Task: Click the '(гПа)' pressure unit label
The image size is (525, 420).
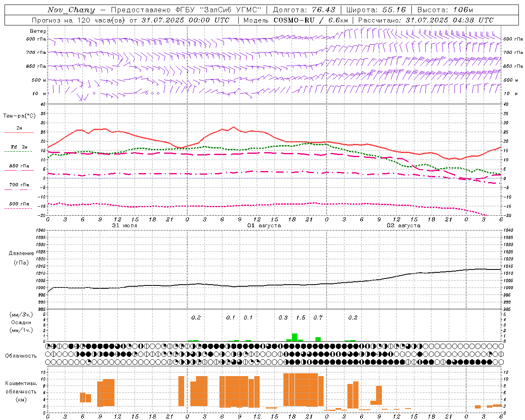Action: coord(21,263)
